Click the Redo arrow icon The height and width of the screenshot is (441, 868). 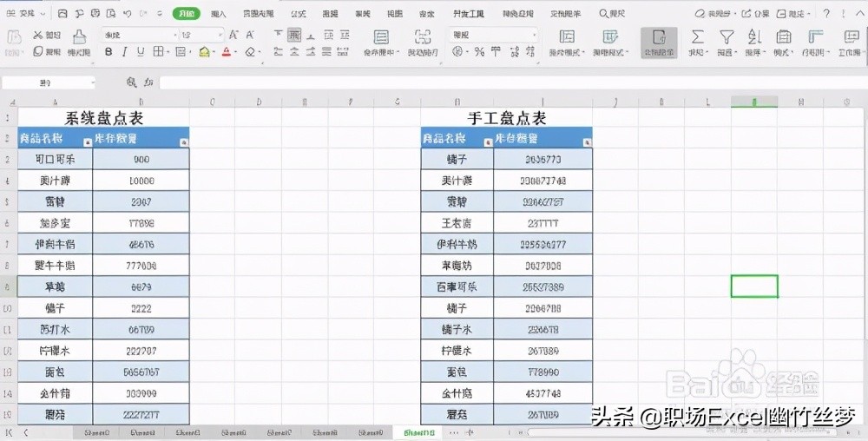coord(143,13)
